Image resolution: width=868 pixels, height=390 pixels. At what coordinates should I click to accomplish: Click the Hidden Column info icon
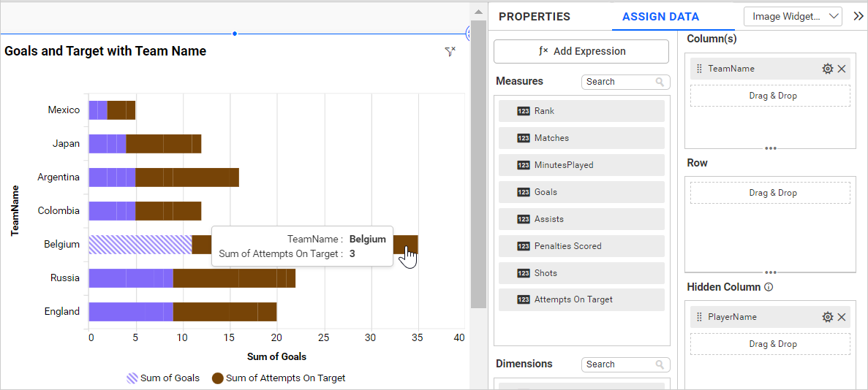(769, 288)
